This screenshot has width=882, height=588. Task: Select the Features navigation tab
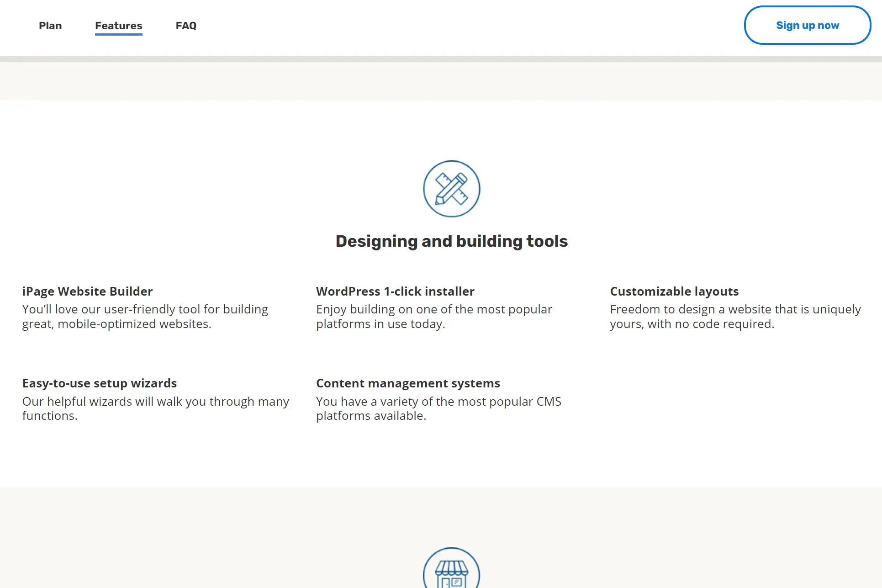click(119, 26)
